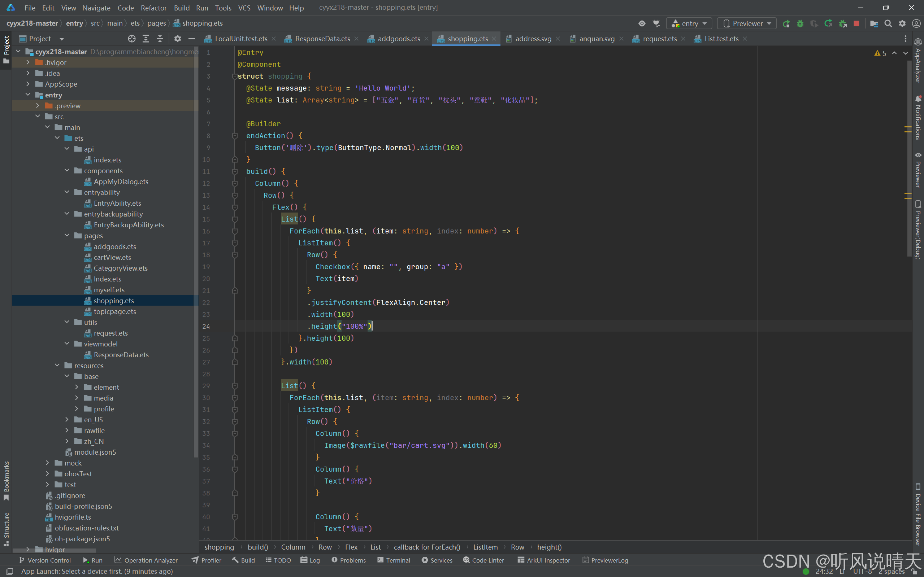The image size is (924, 577).
Task: Open the entry run configuration dropdown
Action: click(x=690, y=24)
